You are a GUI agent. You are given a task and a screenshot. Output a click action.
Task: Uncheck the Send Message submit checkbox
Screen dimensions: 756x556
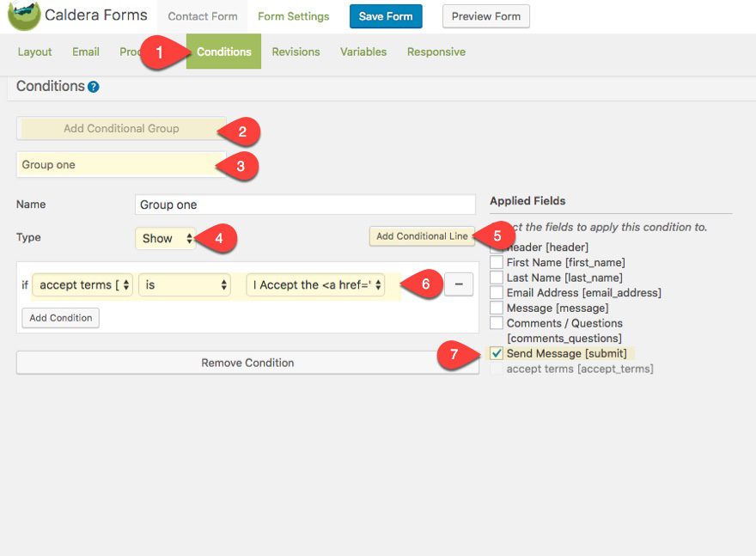pos(497,353)
